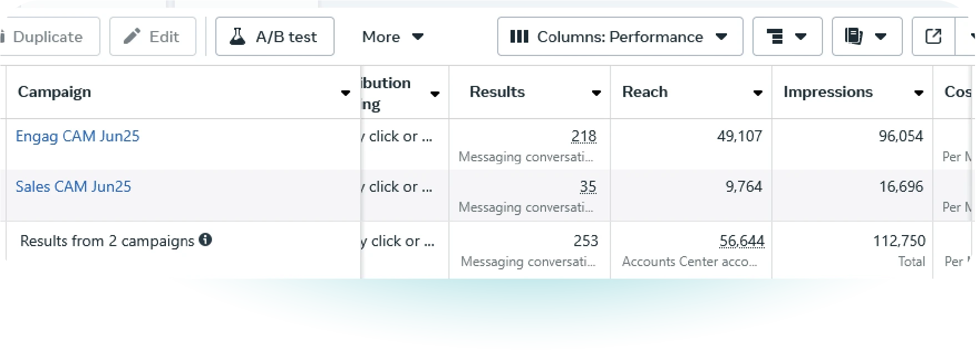Expand the More menu
Viewport: 980px width, 352px height.
(392, 37)
